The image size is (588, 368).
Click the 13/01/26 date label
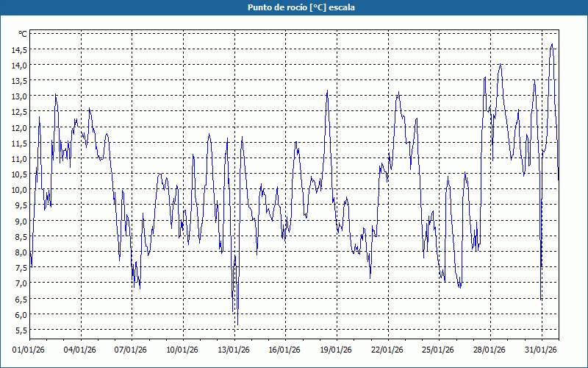[x=234, y=350]
